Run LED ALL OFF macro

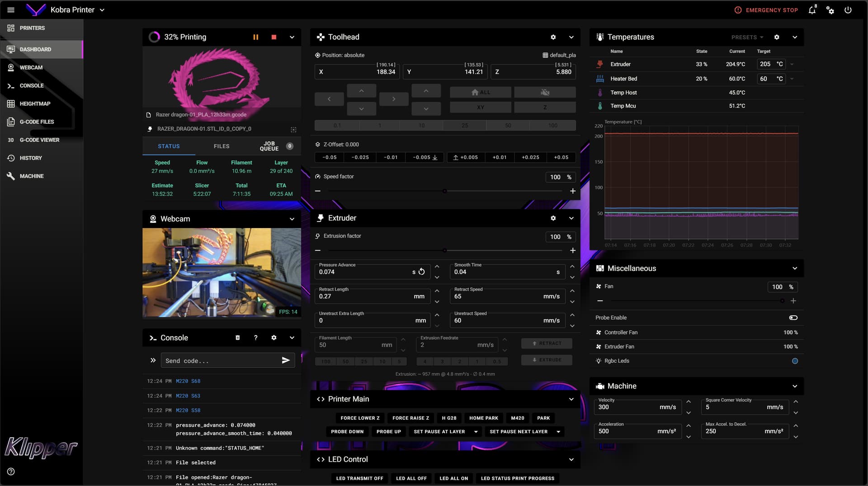click(x=411, y=478)
